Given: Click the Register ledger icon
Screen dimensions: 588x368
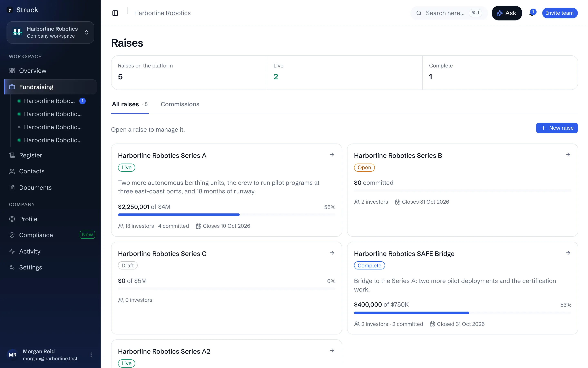Looking at the screenshot, I should [12, 155].
